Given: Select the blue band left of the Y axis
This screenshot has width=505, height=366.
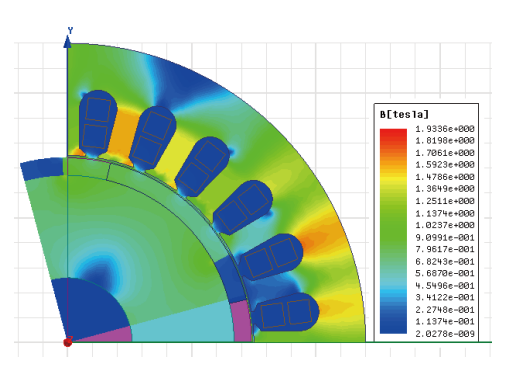Looking at the screenshot, I should pos(42,168).
